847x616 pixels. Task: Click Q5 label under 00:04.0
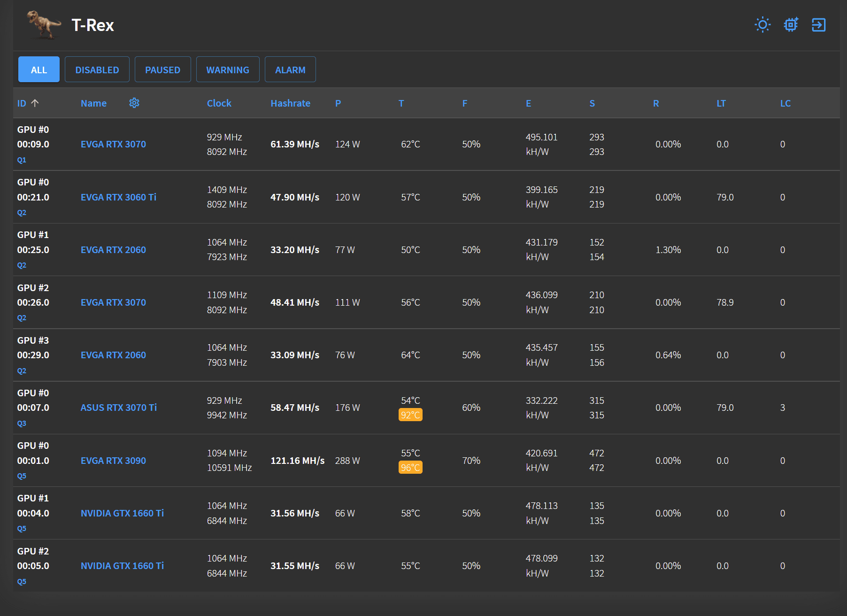22,528
